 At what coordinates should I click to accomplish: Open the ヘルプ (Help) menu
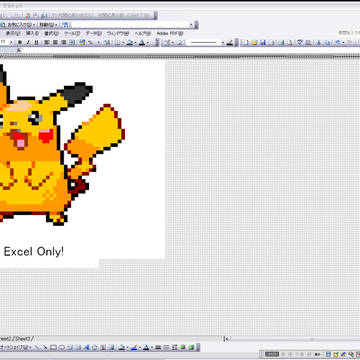point(143,33)
